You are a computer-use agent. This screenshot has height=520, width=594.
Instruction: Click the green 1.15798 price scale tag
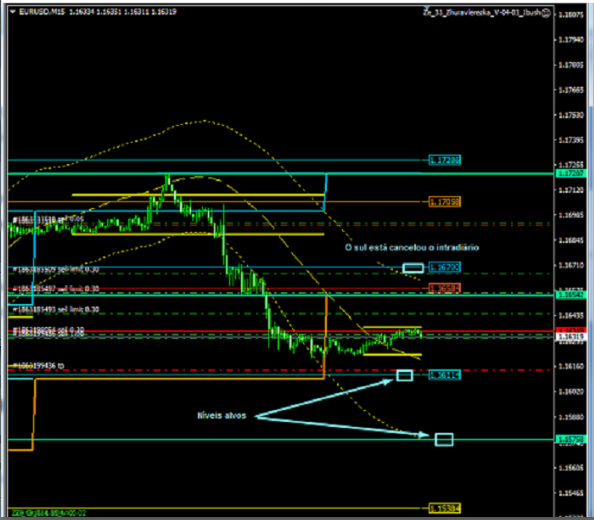pyautogui.click(x=571, y=439)
